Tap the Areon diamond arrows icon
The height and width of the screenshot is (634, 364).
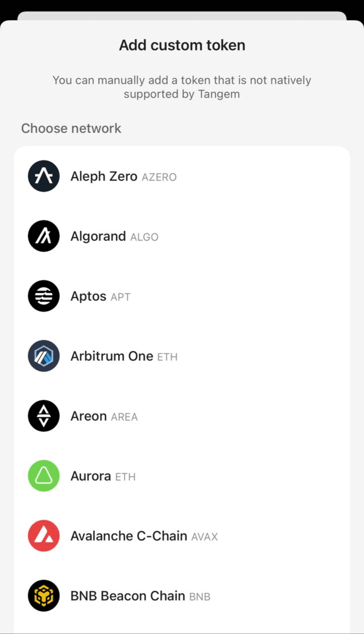click(44, 416)
